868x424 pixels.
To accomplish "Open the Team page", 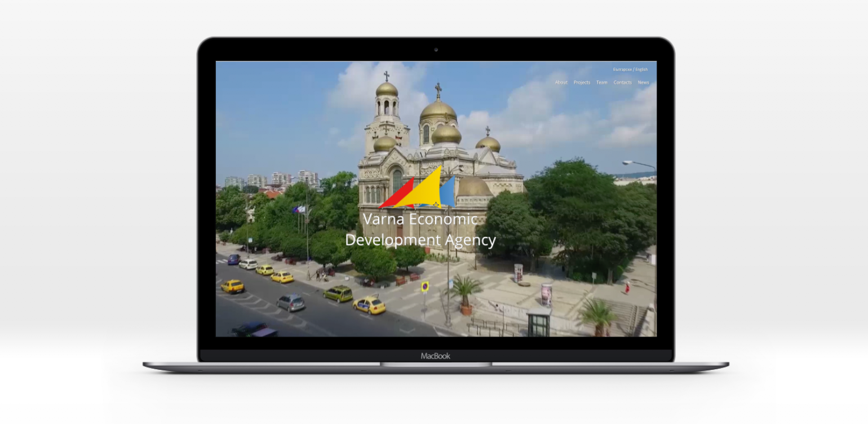I will point(602,82).
